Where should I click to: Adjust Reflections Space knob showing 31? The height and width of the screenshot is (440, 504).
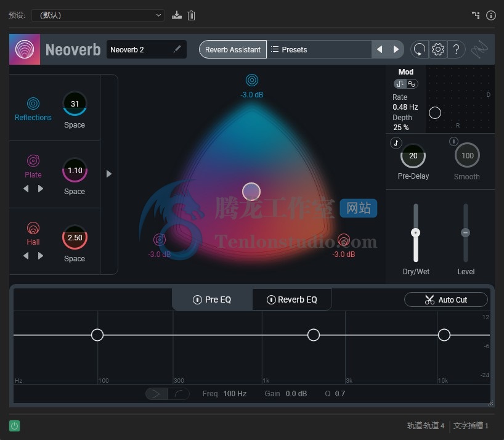pyautogui.click(x=75, y=104)
